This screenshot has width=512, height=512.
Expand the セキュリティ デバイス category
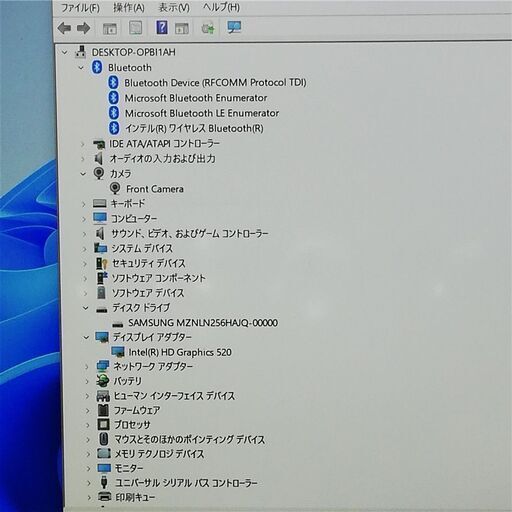coord(85,264)
